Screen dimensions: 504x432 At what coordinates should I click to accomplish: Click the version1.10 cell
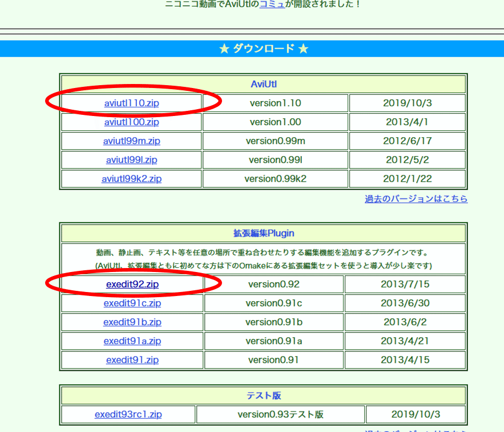(x=276, y=103)
